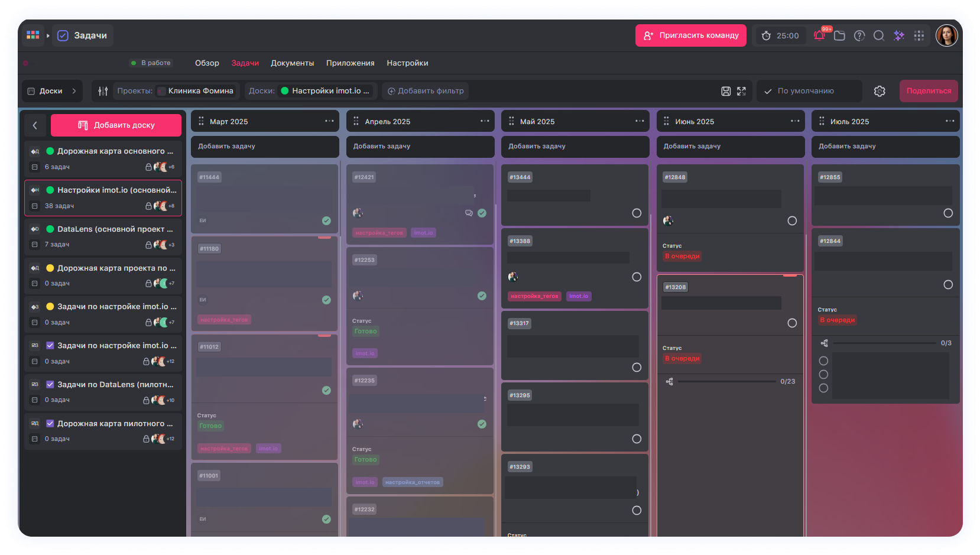Image resolution: width=980 pixels, height=555 pixels.
Task: Toggle fullscreen expand icon
Action: (741, 91)
